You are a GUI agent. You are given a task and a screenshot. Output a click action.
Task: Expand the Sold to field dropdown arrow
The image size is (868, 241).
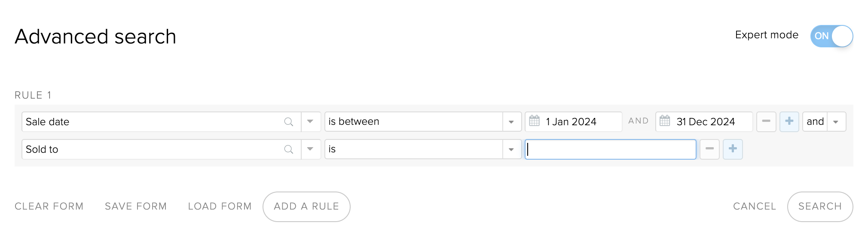(x=311, y=149)
